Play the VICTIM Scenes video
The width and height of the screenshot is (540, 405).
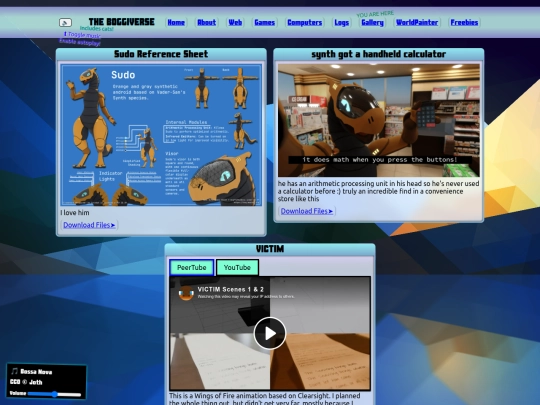click(x=270, y=333)
